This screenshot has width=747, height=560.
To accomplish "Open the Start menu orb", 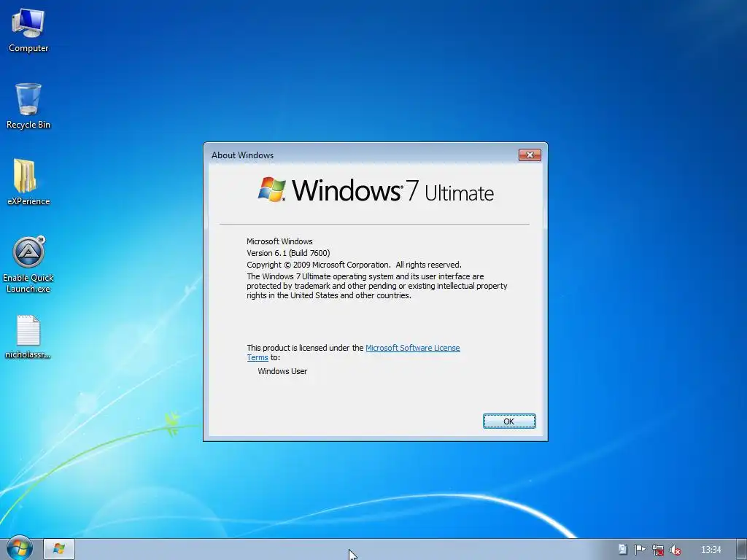I will (20, 548).
